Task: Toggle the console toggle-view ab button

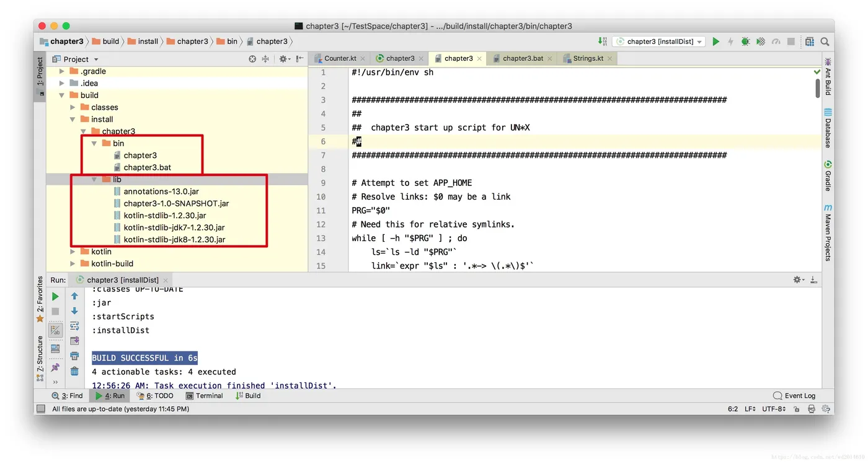Action: [x=55, y=331]
